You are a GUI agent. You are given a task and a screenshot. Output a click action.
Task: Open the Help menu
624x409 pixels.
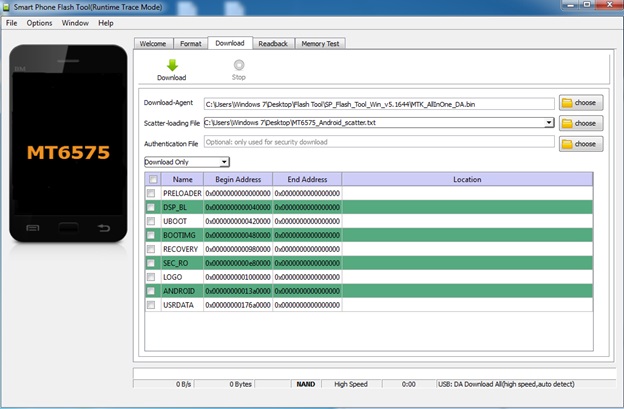pos(106,23)
